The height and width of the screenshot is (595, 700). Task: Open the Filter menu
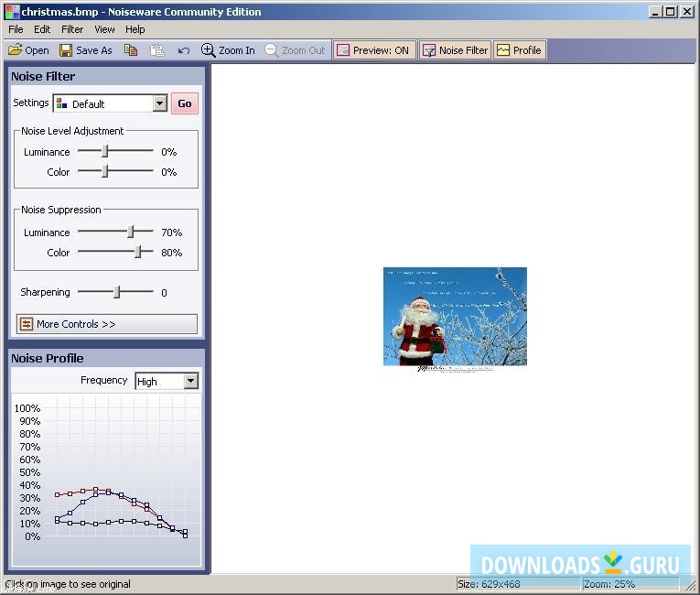click(72, 29)
